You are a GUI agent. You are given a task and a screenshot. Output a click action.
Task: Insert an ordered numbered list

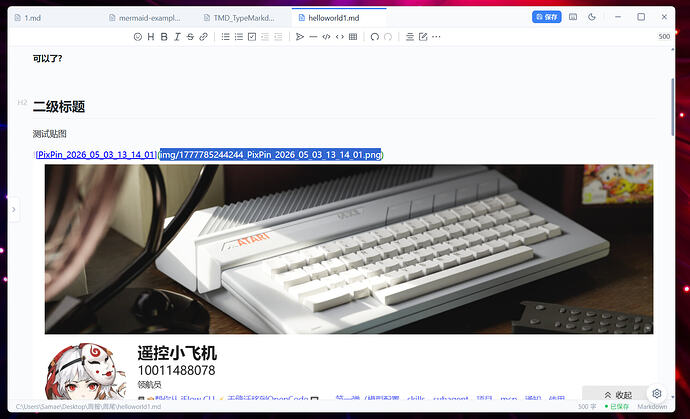pos(239,37)
